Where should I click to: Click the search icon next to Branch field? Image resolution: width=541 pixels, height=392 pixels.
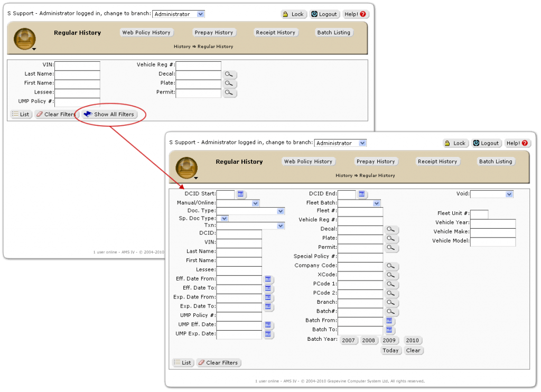click(x=391, y=303)
